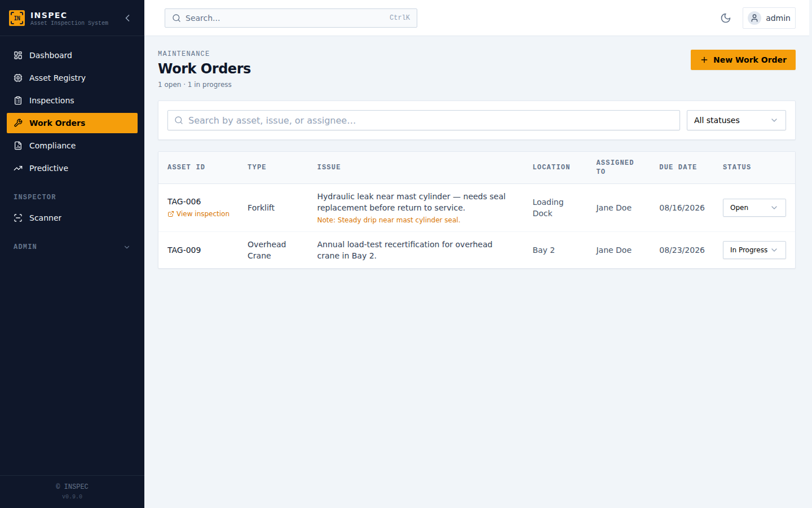Open the Compliance section

point(72,146)
